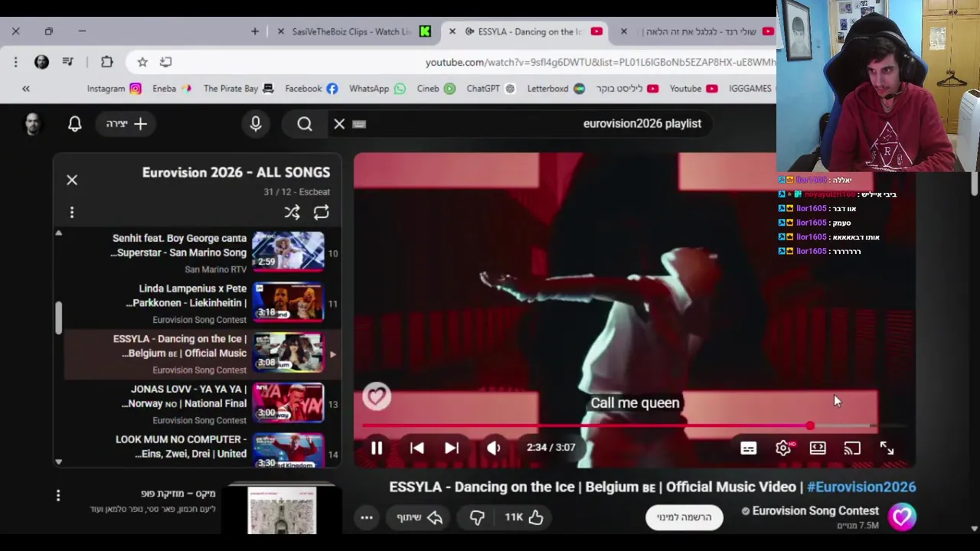Open the Eneba bookmark

point(172,89)
